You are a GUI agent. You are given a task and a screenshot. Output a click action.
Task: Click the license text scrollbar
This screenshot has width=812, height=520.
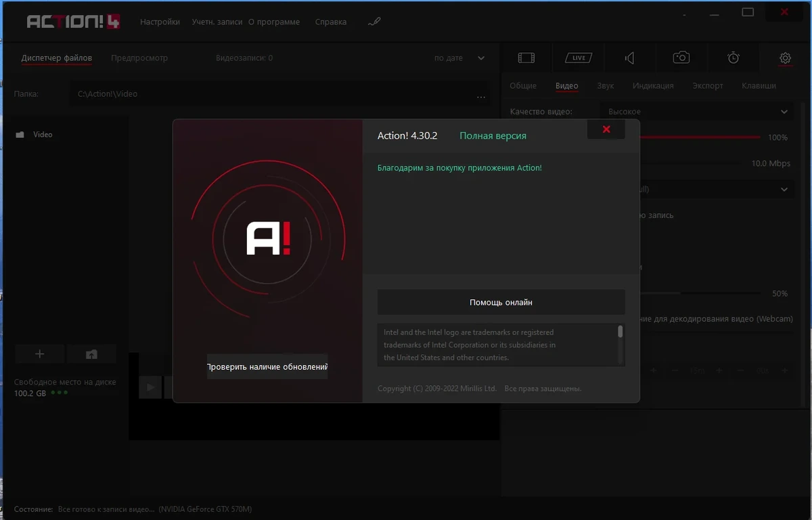tap(621, 332)
